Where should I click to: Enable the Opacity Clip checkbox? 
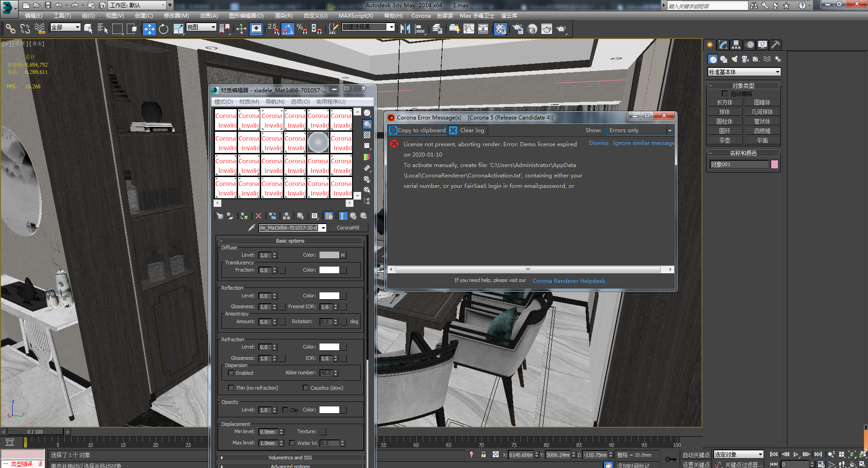(x=285, y=410)
